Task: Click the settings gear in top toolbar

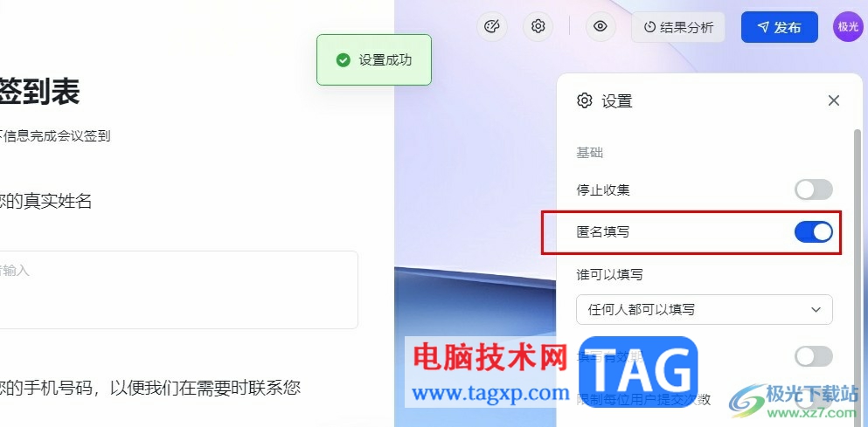Action: [x=538, y=26]
